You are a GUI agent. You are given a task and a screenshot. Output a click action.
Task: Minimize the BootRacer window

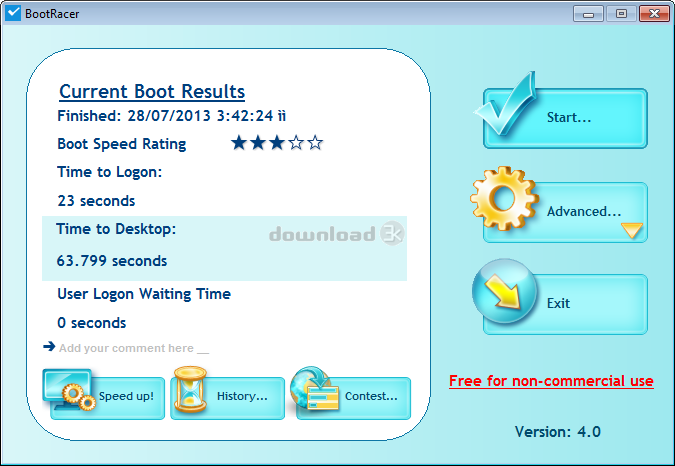[x=588, y=14]
